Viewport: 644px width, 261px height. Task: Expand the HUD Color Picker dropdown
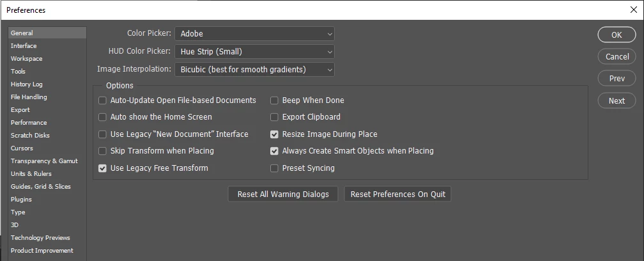pos(254,51)
